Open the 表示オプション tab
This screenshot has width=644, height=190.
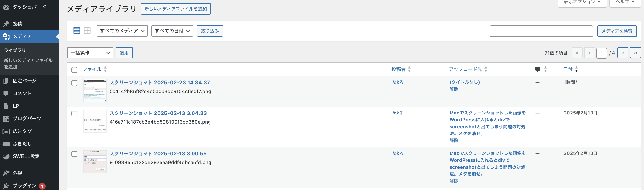(x=582, y=2)
